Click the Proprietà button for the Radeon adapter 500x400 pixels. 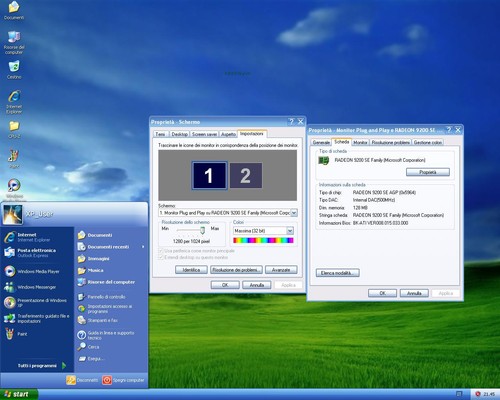click(428, 172)
